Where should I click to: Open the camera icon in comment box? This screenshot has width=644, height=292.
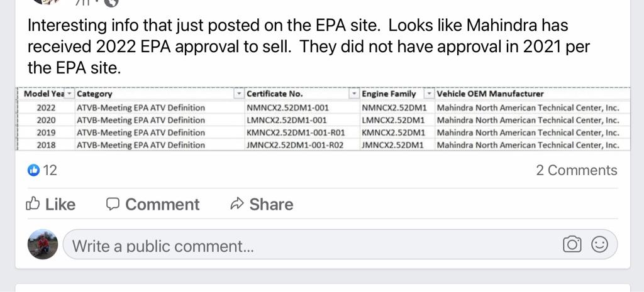point(572,245)
